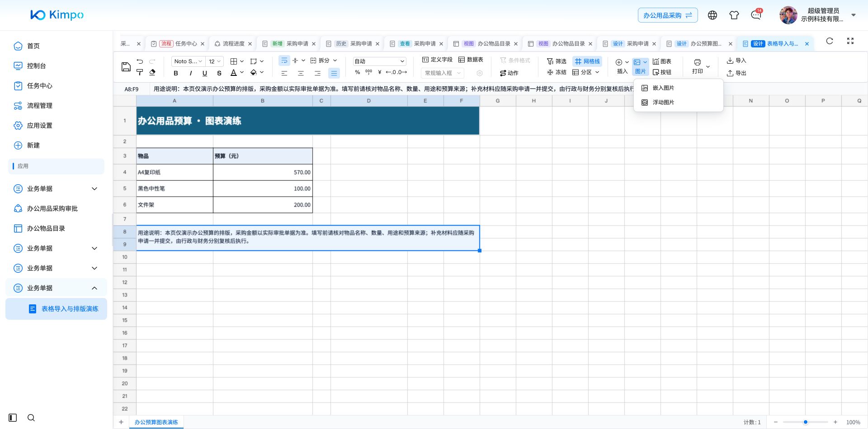Select 浮动图片 from the image menu

point(679,103)
